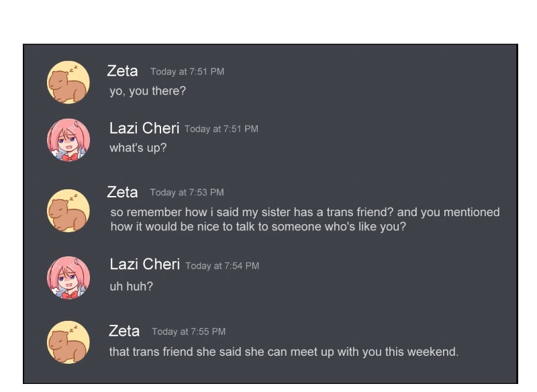Open Zeta's profile from the first message username
The image size is (537, 392).
(x=122, y=70)
